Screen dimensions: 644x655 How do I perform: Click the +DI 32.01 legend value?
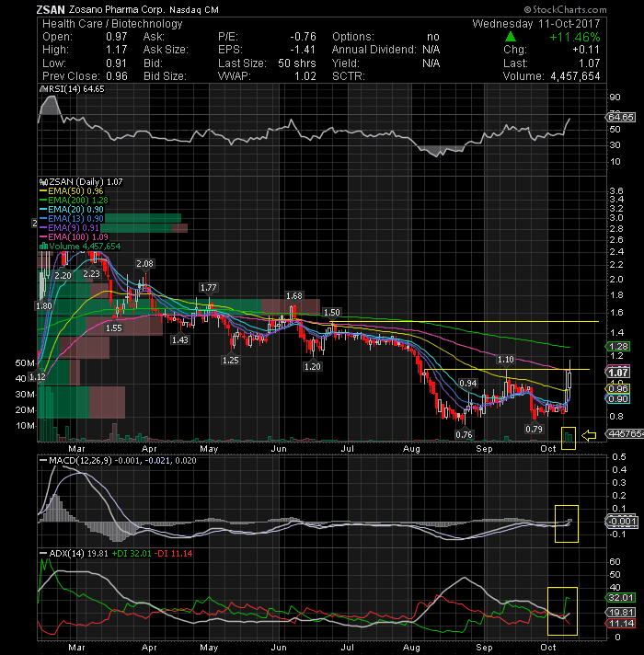[x=132, y=554]
